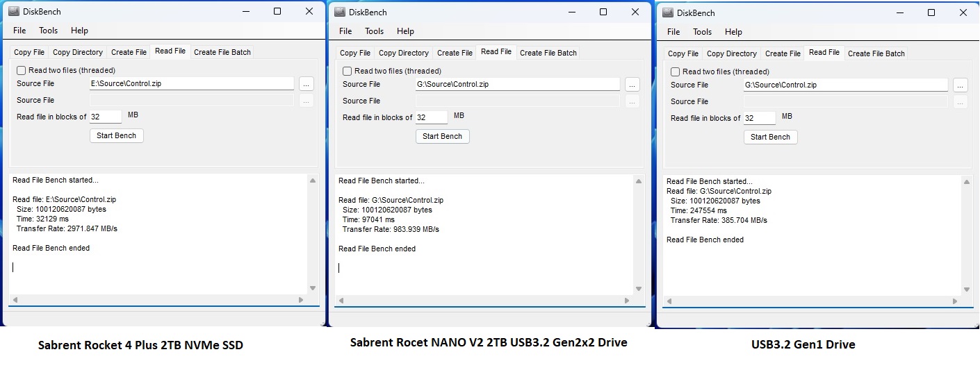Click Start Bench in Gen1 window

tap(771, 137)
